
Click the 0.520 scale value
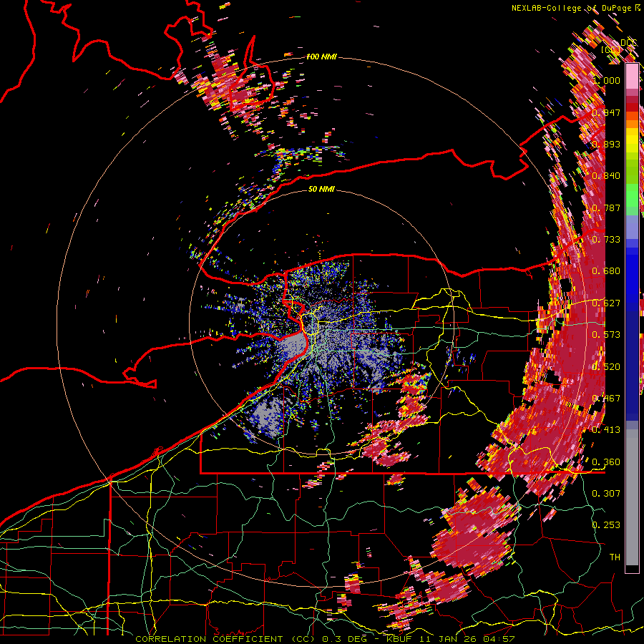606,367
